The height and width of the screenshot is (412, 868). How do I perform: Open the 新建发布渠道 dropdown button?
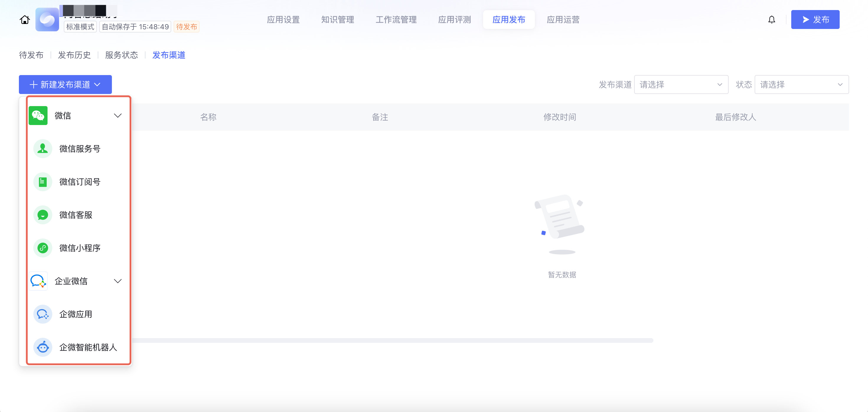[65, 84]
